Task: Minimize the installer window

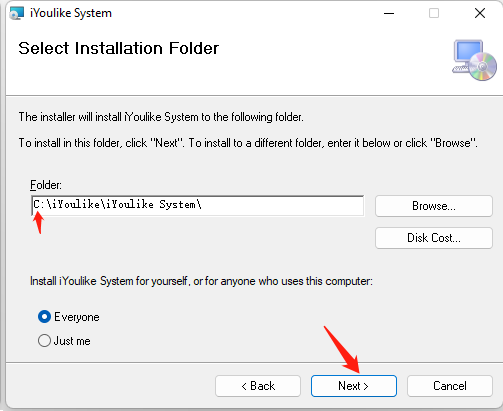Action: click(x=389, y=13)
